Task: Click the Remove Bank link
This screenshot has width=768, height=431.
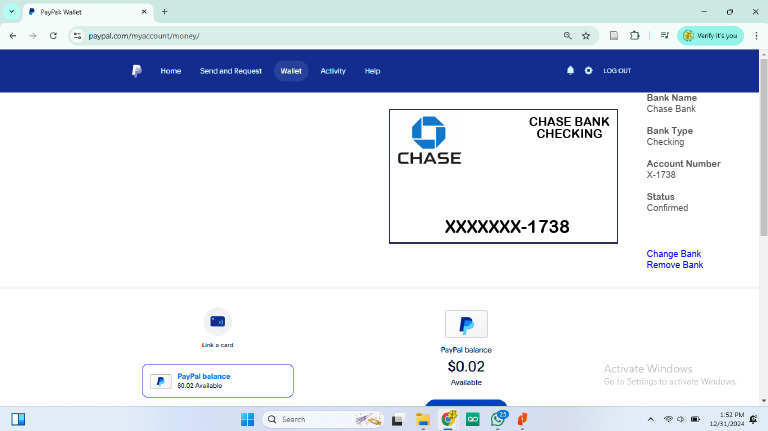Action: 674,264
